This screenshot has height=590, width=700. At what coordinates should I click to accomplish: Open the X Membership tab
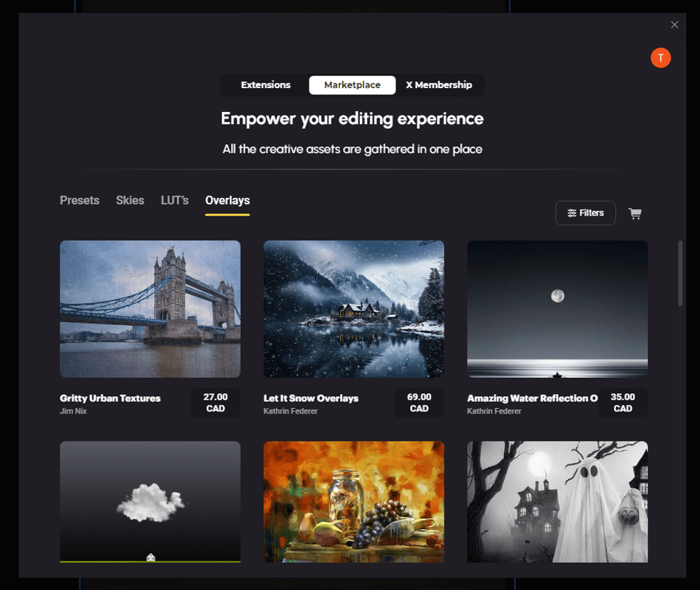click(x=439, y=85)
